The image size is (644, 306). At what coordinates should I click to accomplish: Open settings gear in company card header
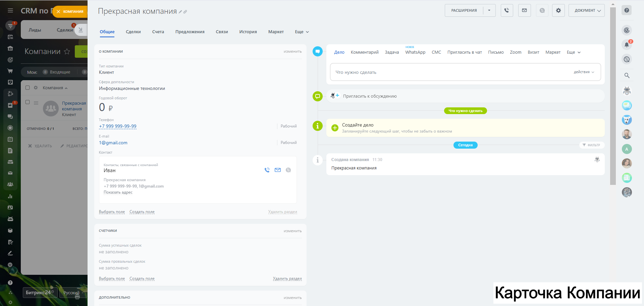coord(558,10)
